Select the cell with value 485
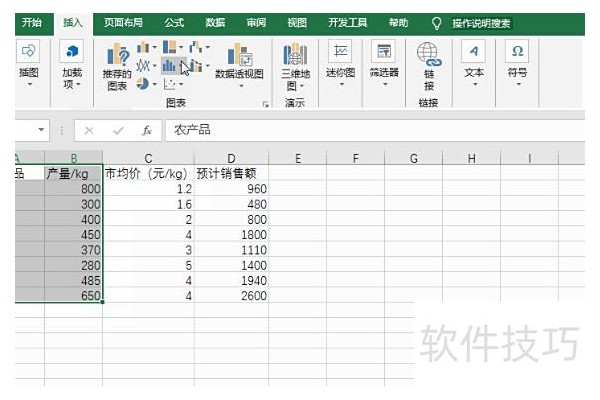The height and width of the screenshot is (400, 600). click(x=73, y=280)
